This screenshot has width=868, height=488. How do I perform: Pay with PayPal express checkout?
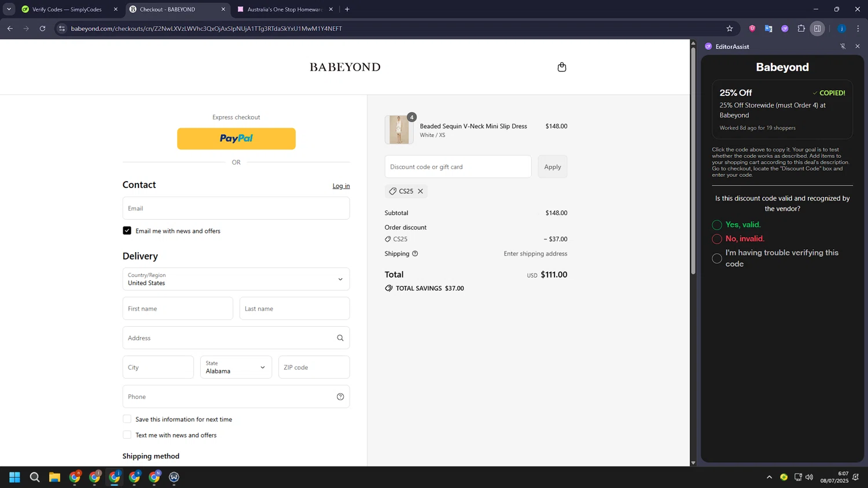pyautogui.click(x=236, y=139)
